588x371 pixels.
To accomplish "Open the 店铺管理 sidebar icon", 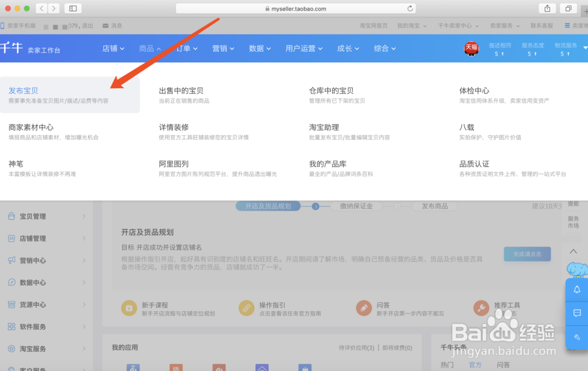I will tap(12, 238).
